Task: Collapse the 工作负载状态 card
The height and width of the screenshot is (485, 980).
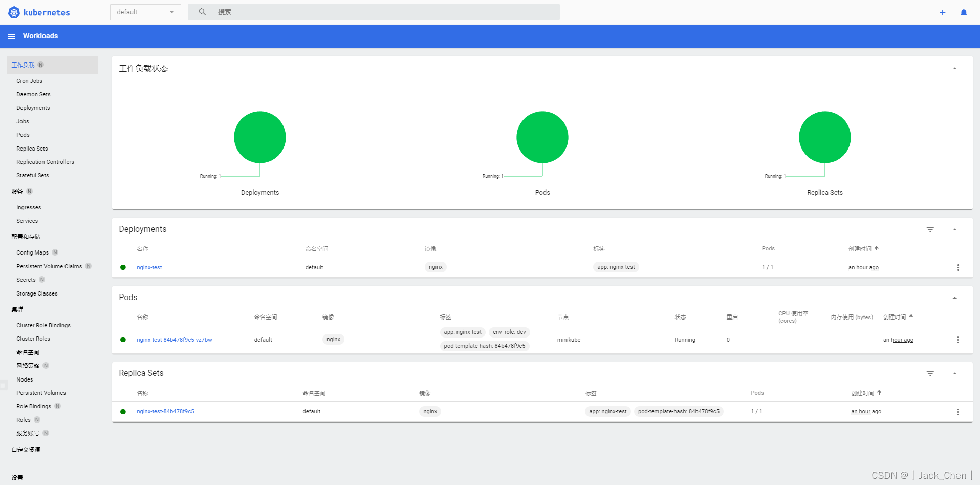Action: (955, 69)
